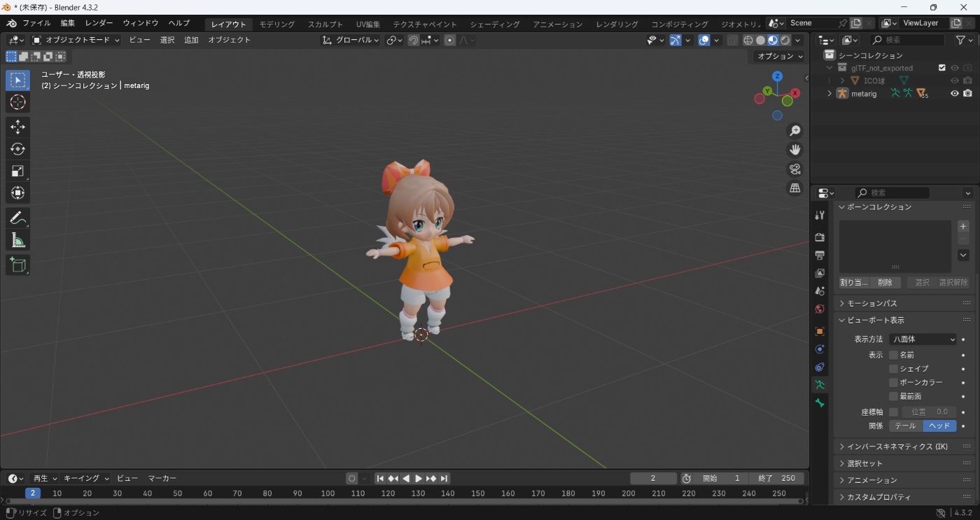Open the View Layer properties tab
The height and width of the screenshot is (520, 980).
820,273
